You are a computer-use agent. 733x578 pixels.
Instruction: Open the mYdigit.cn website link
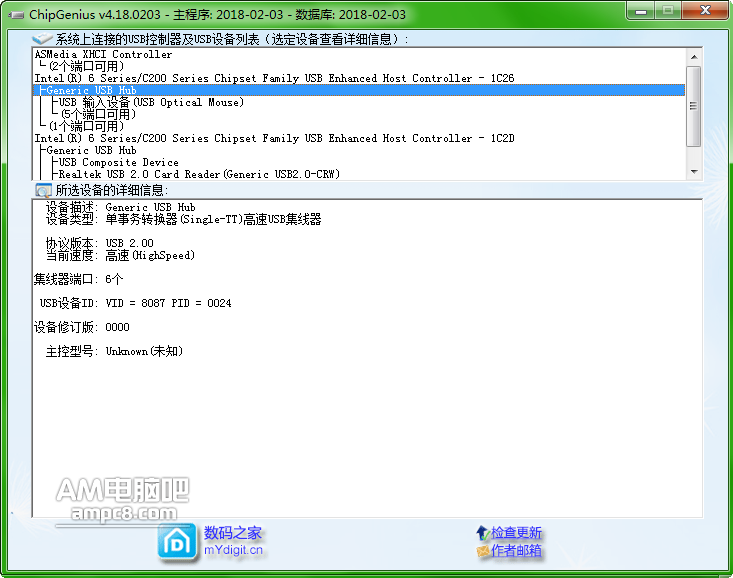[233, 550]
